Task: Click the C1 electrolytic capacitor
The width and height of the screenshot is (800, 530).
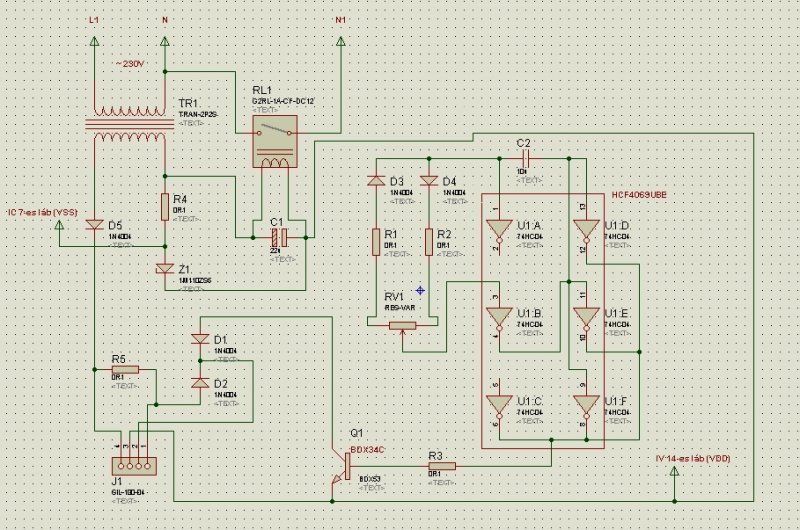Action: 279,237
